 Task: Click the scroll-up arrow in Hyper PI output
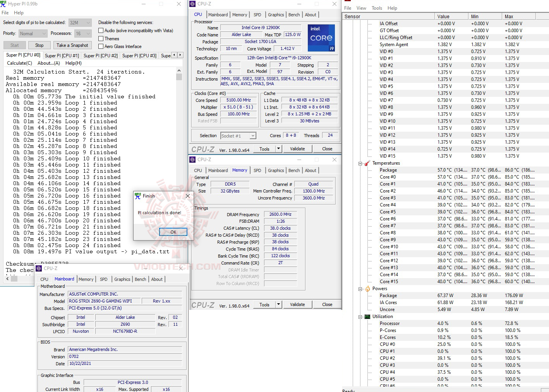[x=179, y=71]
